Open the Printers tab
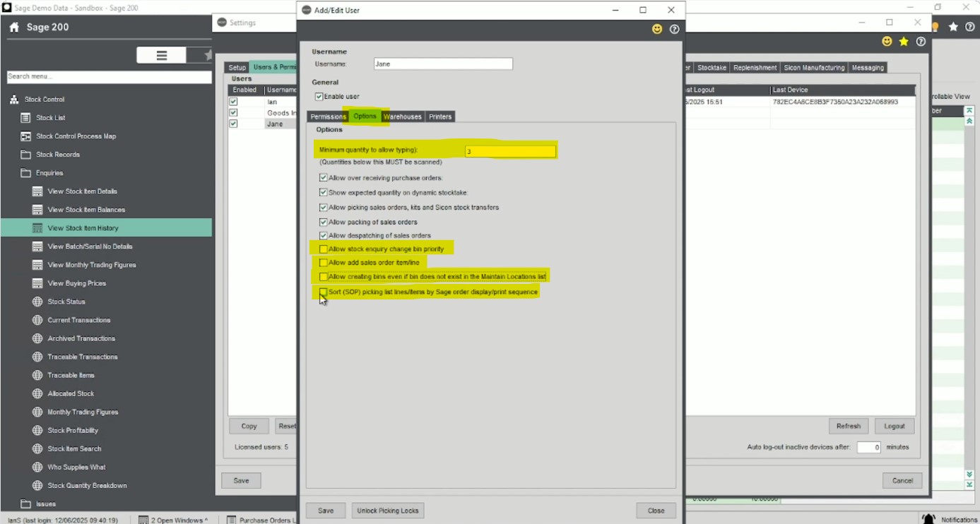This screenshot has height=524, width=980. pyautogui.click(x=439, y=117)
